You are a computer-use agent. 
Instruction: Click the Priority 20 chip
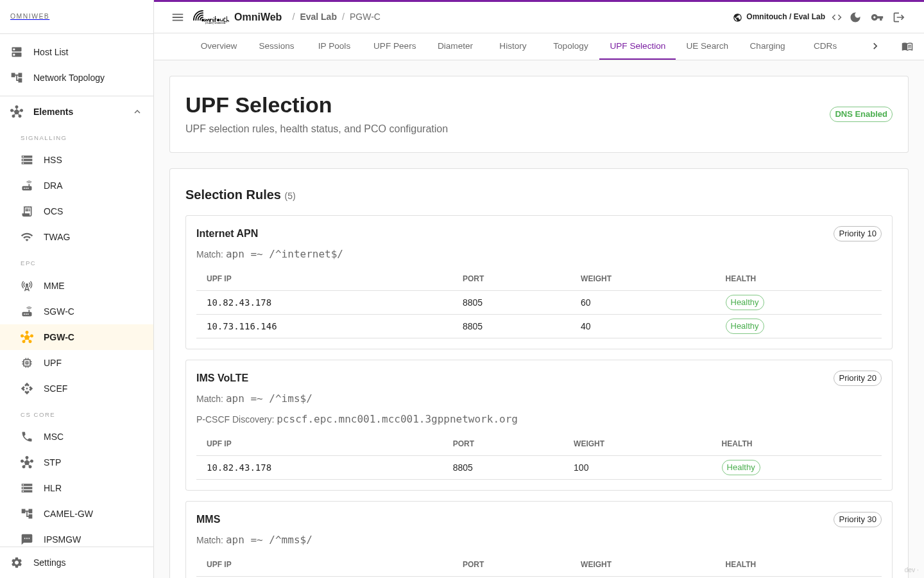857,378
